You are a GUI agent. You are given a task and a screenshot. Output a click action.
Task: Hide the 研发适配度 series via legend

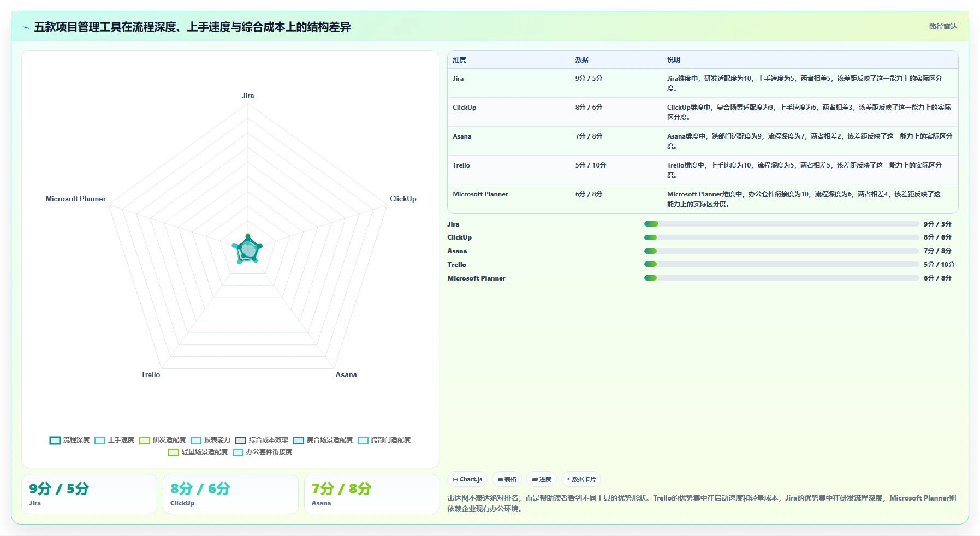pyautogui.click(x=162, y=440)
